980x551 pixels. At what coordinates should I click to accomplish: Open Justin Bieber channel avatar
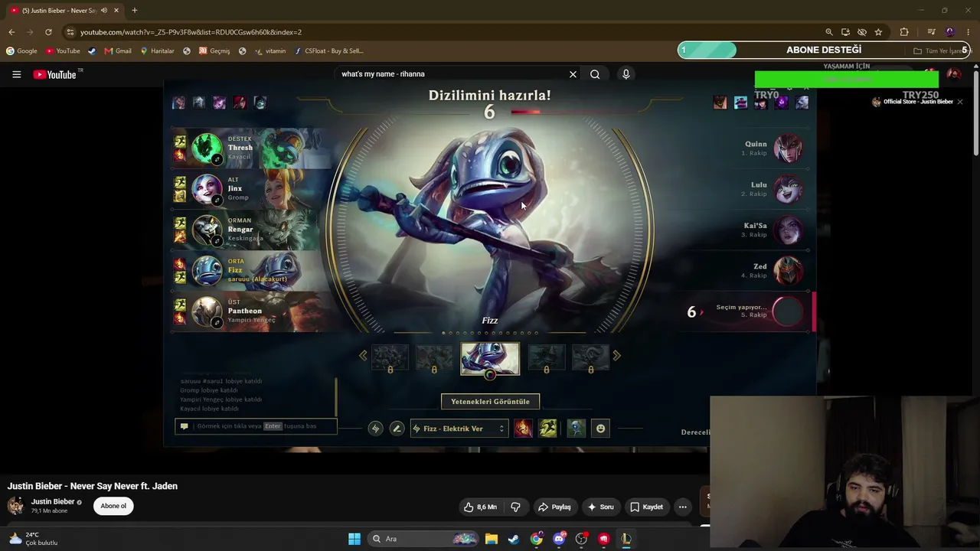(x=15, y=506)
